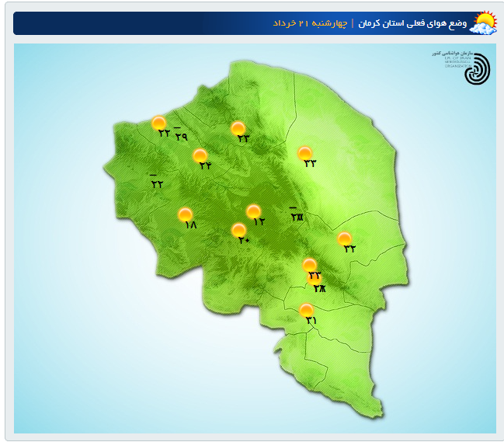This screenshot has width=504, height=442.
Task: Click the sun icon sitting above reading 28
Action: [x=314, y=279]
